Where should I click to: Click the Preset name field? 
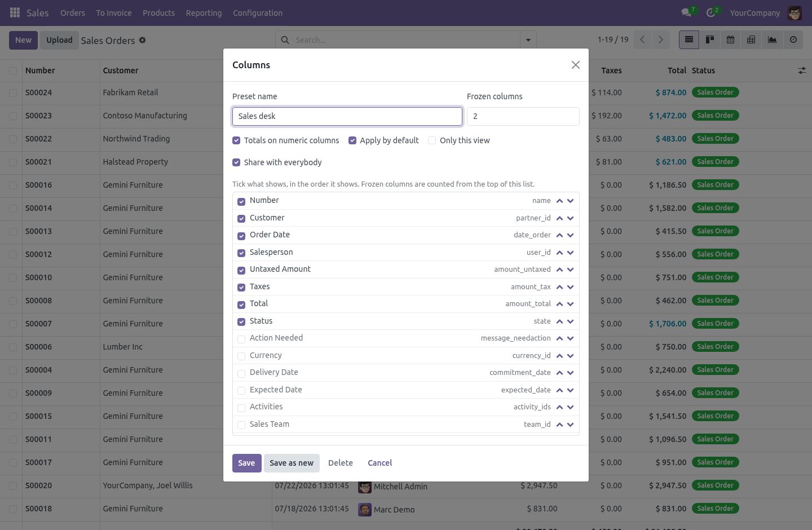pyautogui.click(x=347, y=116)
